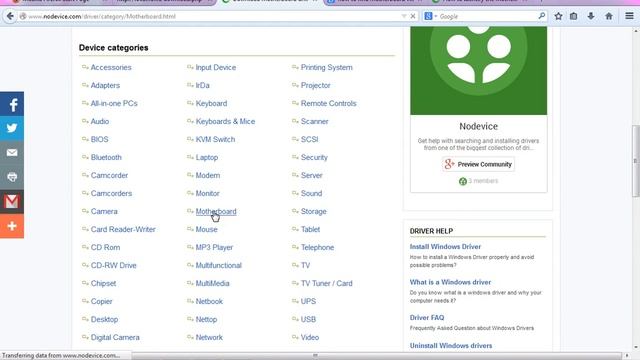Open the Install Windows Driver help link

(x=445, y=247)
